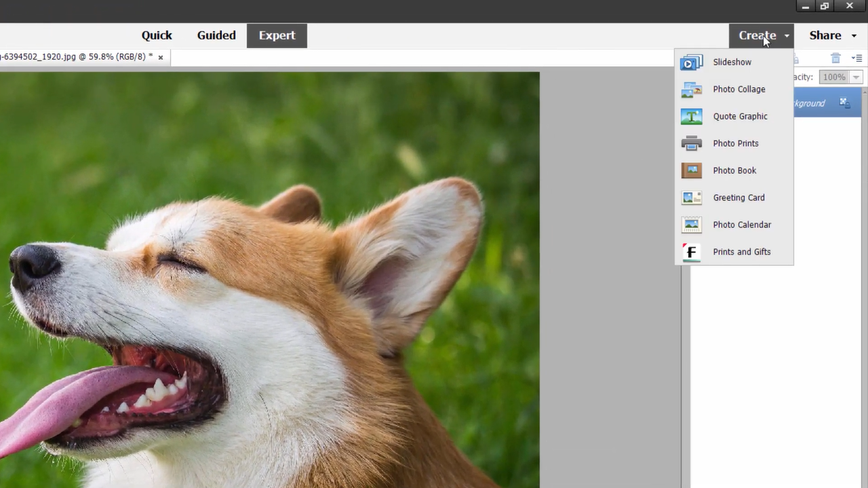Expand the Opacity dropdown arrow
The height and width of the screenshot is (488, 868).
tap(856, 77)
